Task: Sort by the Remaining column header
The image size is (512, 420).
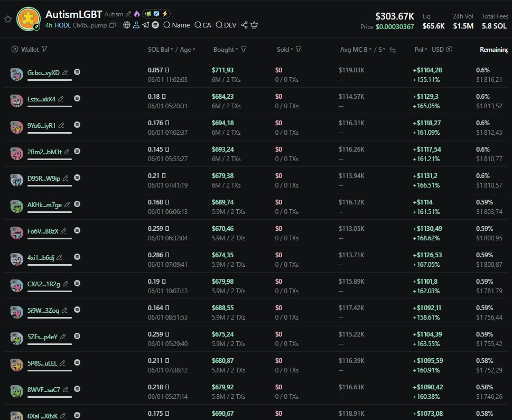Action: coord(494,50)
